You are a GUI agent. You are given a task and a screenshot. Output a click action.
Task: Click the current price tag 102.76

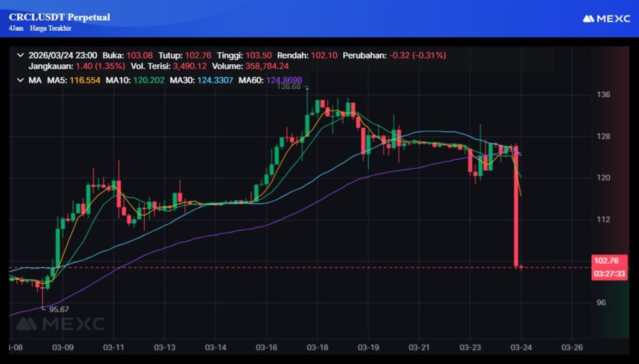click(609, 261)
